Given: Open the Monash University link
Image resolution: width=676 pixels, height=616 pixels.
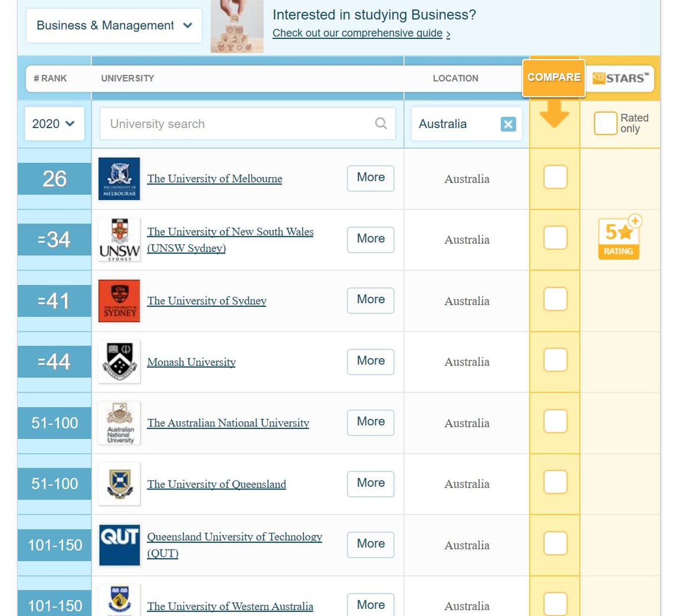Looking at the screenshot, I should [x=192, y=362].
